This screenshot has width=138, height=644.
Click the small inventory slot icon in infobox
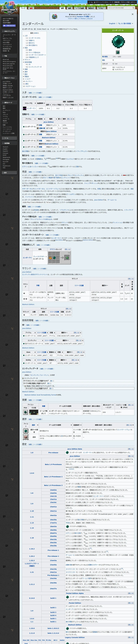[118, 52]
